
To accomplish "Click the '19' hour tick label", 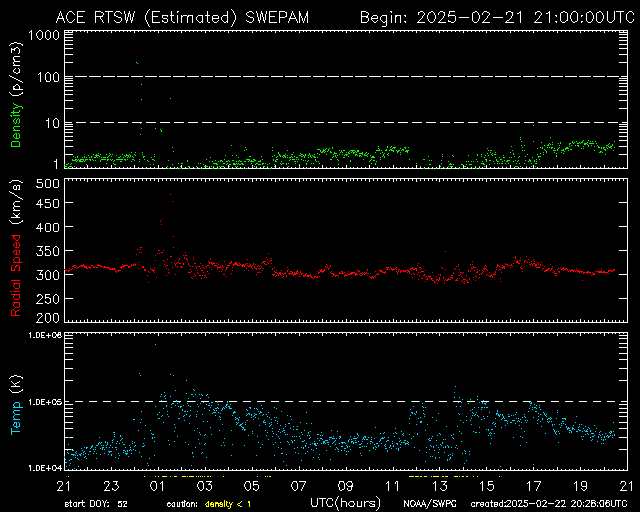I will tap(580, 486).
